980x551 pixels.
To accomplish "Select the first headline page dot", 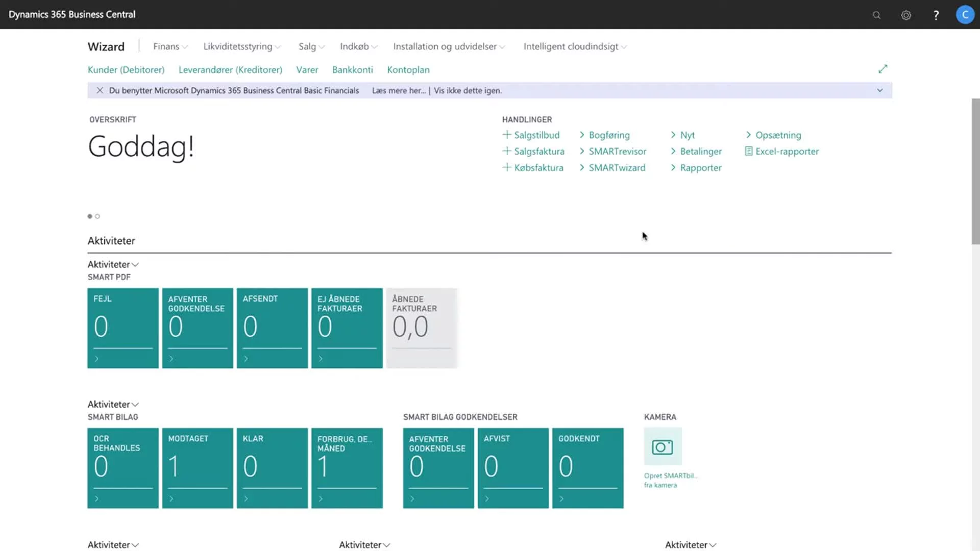I will point(90,216).
